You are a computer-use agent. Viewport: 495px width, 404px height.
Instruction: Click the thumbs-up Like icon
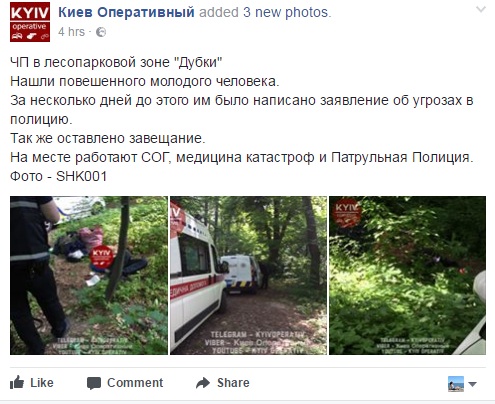17,383
